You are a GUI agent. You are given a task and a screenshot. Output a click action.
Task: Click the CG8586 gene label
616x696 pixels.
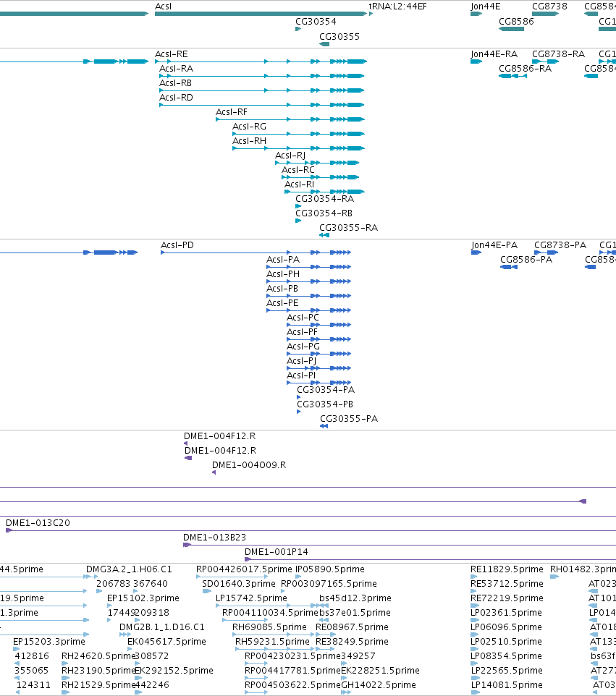(516, 22)
